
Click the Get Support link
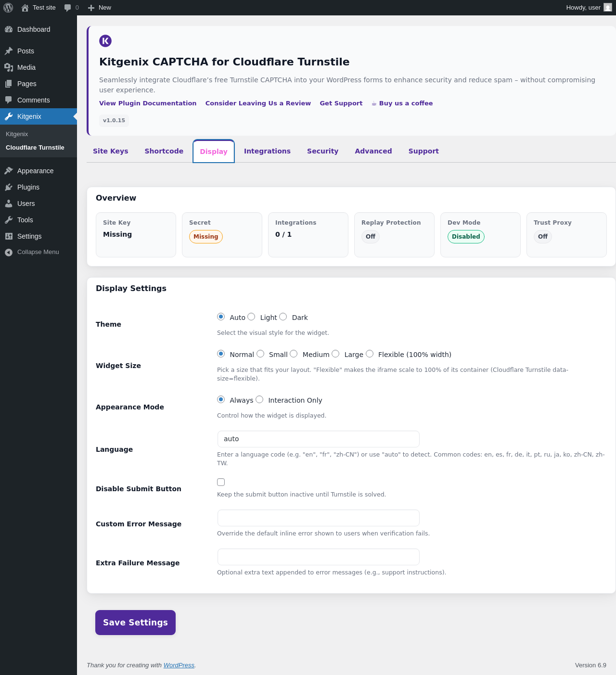pos(341,103)
